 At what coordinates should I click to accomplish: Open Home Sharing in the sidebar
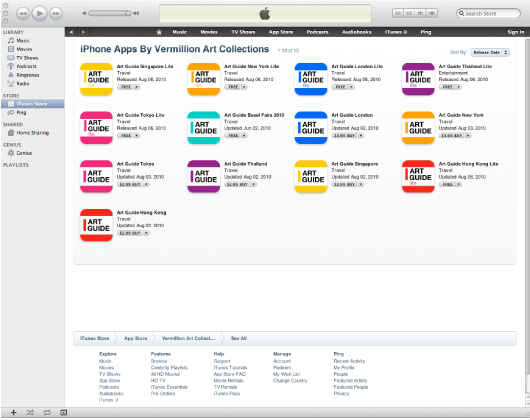[x=32, y=133]
